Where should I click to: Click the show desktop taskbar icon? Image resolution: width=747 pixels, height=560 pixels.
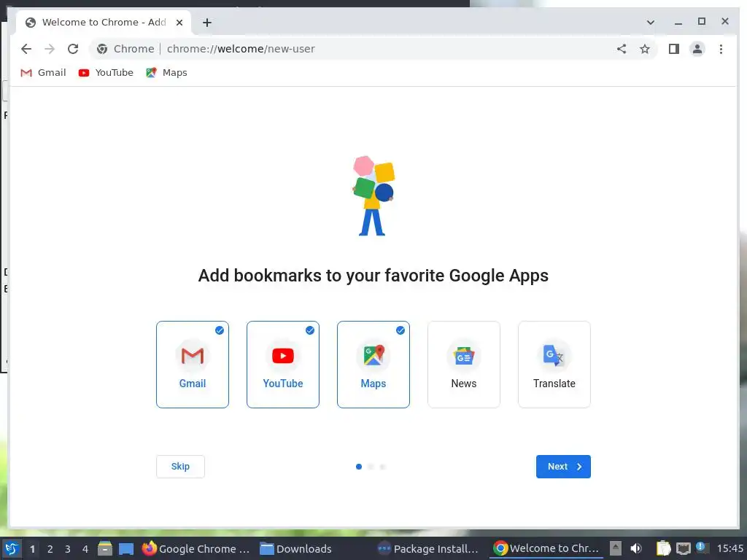coord(126,548)
